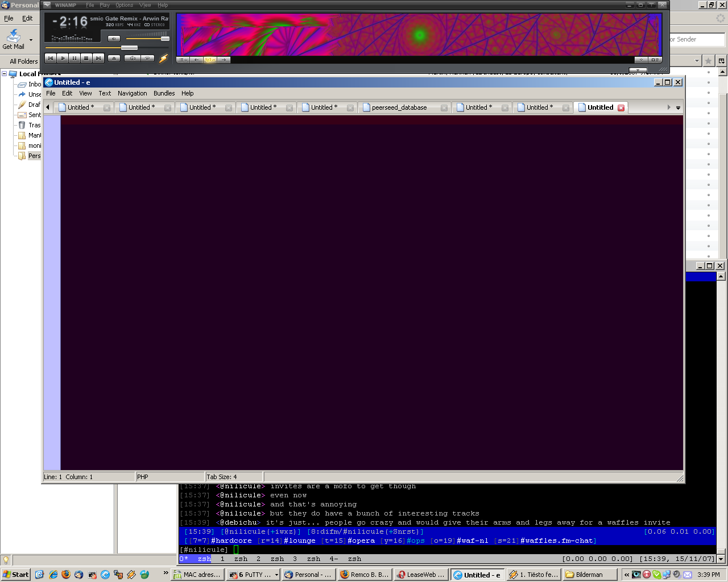Image resolution: width=728 pixels, height=582 pixels.
Task: Open editor tab list dropdown
Action: [678, 107]
